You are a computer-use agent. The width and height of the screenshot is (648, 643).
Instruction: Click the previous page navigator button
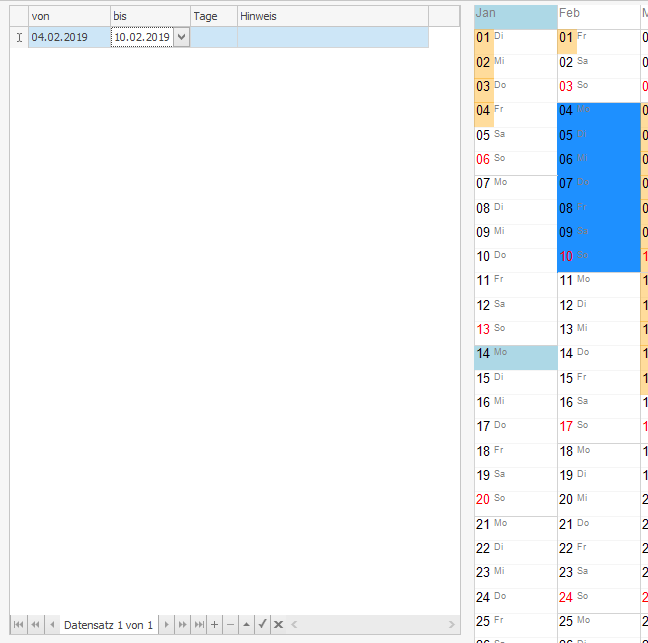35,625
